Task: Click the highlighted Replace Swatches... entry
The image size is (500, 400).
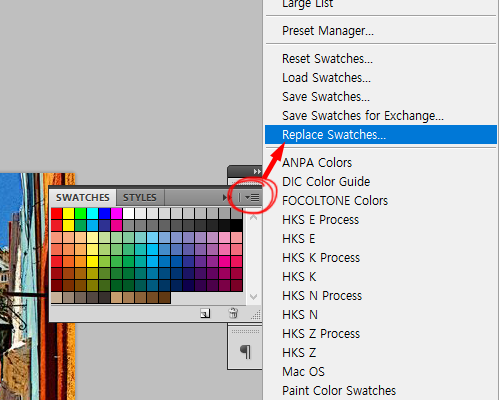Action: tap(381, 135)
